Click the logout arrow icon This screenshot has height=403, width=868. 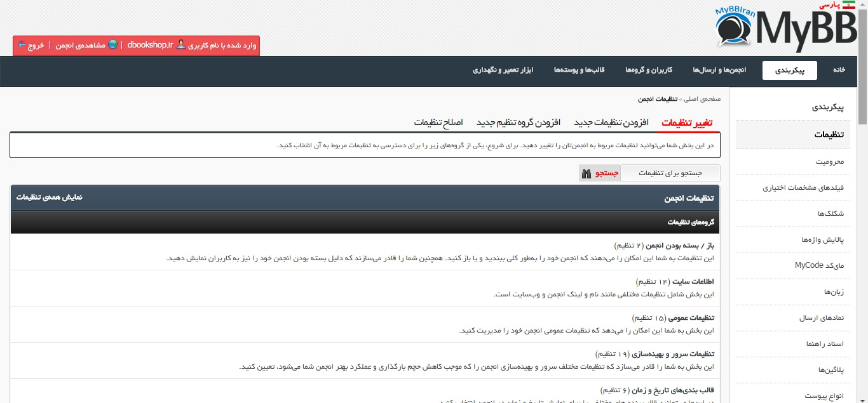pyautogui.click(x=22, y=45)
